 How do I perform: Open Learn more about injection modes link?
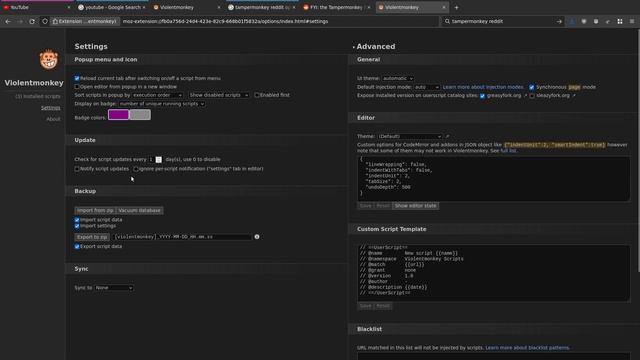click(x=483, y=87)
